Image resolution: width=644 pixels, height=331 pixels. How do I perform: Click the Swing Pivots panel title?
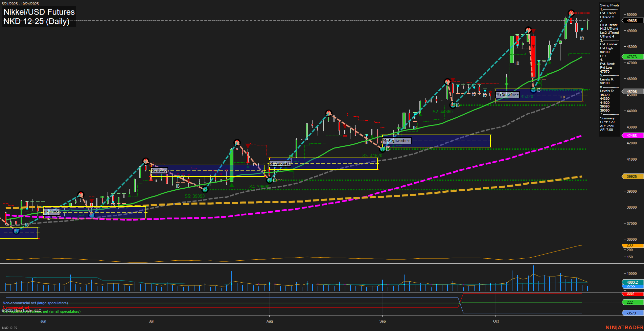pyautogui.click(x=609, y=5)
